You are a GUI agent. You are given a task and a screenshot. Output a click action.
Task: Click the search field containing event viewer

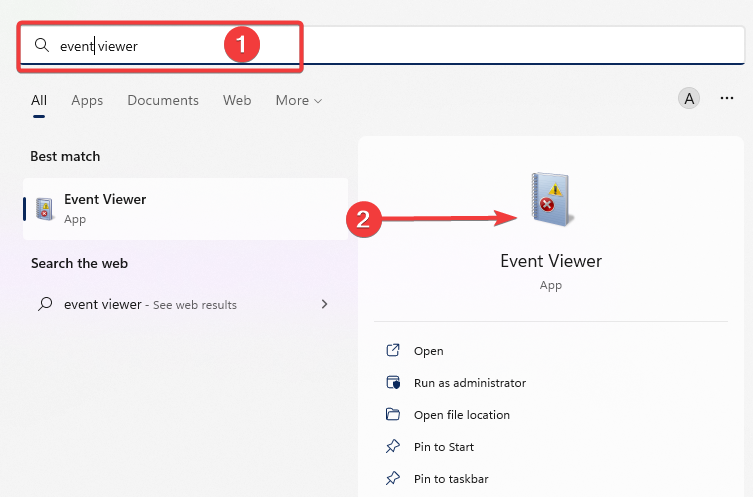382,46
